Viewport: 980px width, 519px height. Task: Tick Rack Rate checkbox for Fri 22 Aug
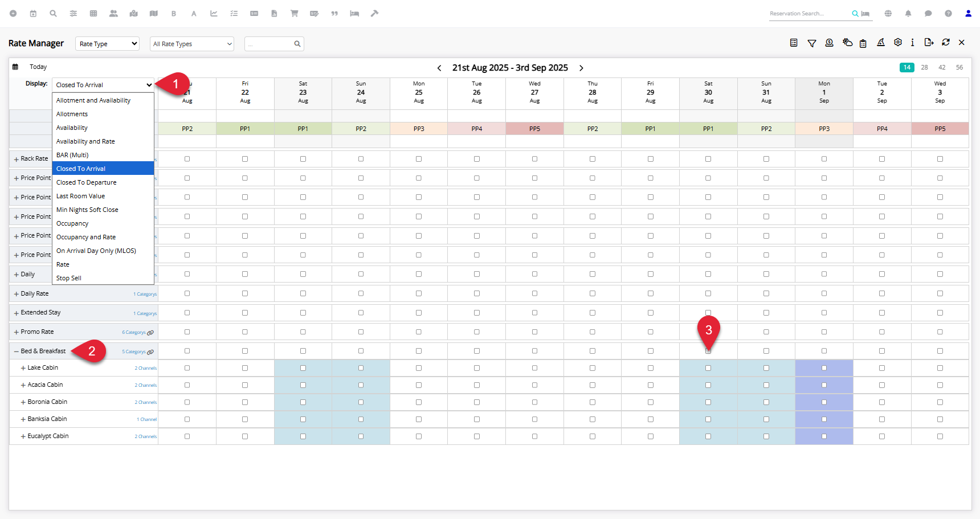click(245, 159)
